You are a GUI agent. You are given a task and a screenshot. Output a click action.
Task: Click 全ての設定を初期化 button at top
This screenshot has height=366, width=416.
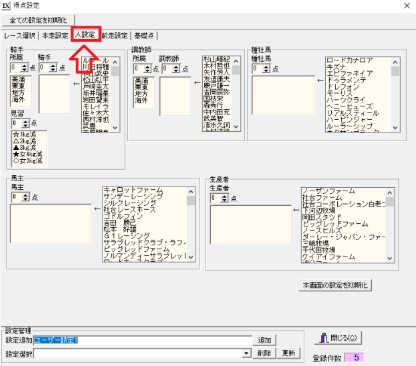pyautogui.click(x=38, y=20)
